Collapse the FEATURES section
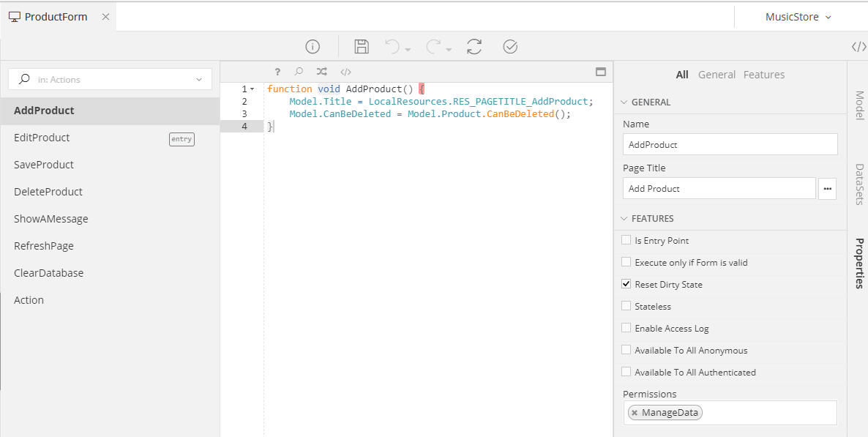This screenshot has height=437, width=868. pos(624,219)
